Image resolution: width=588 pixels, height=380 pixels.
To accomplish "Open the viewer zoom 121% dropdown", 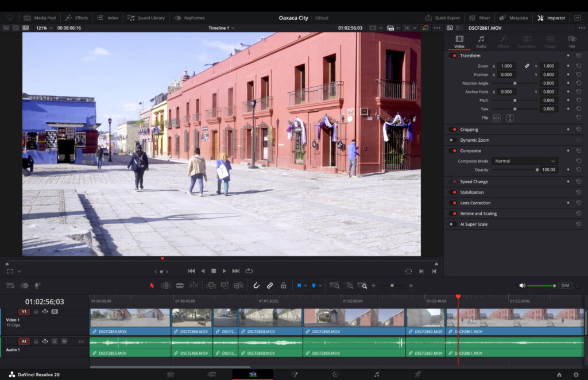I will pos(44,28).
